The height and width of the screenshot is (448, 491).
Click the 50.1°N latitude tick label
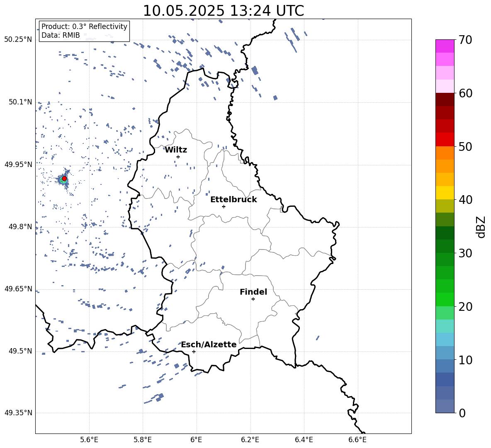point(20,102)
